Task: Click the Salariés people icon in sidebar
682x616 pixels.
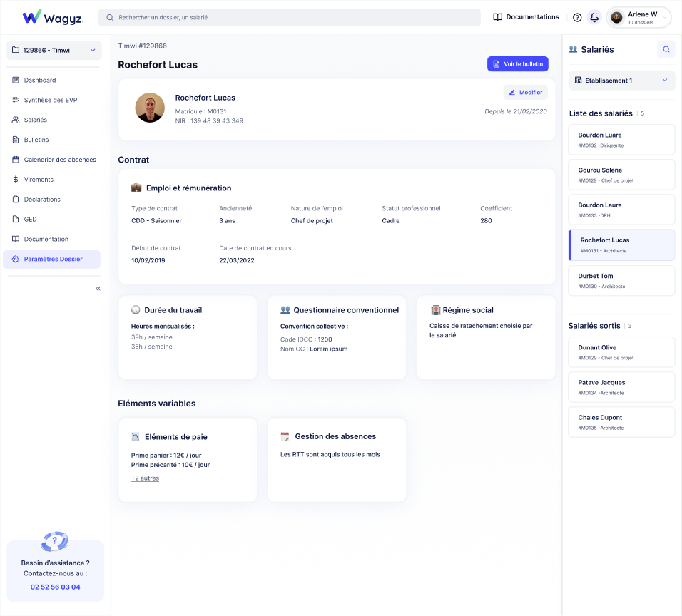Action: click(x=16, y=120)
